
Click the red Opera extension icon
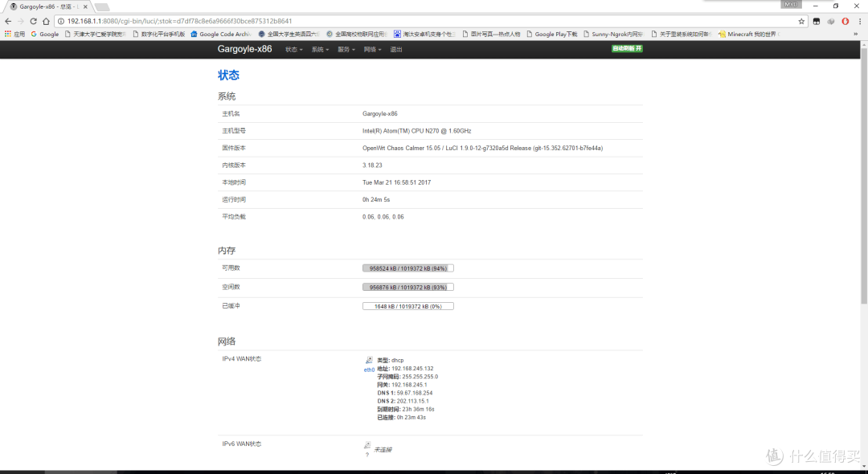845,21
